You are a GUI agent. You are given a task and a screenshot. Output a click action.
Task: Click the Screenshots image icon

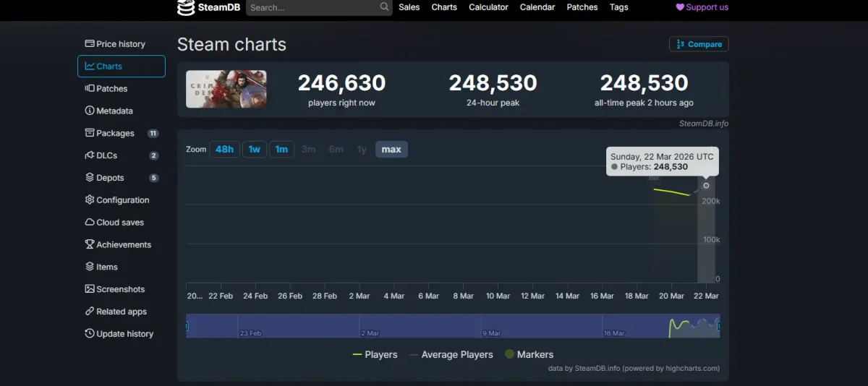pyautogui.click(x=90, y=289)
